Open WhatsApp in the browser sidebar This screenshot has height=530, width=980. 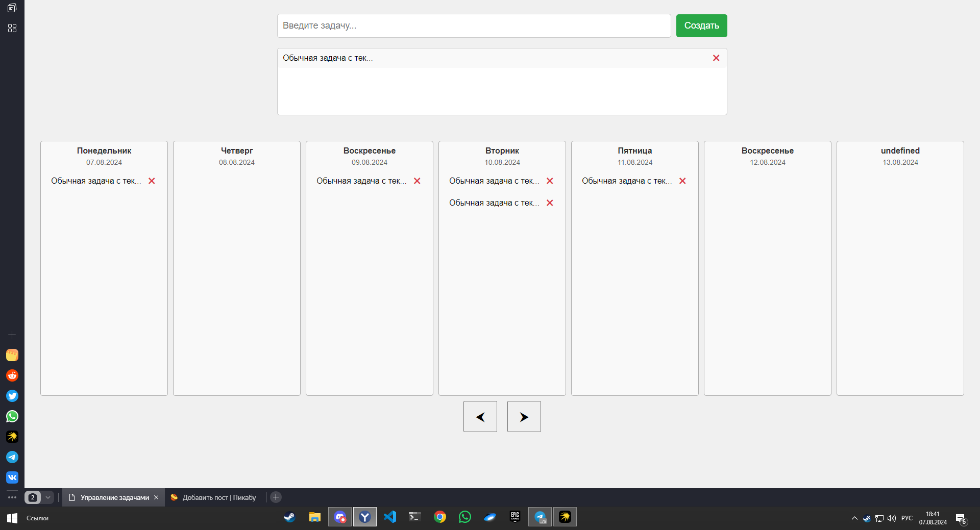(12, 416)
